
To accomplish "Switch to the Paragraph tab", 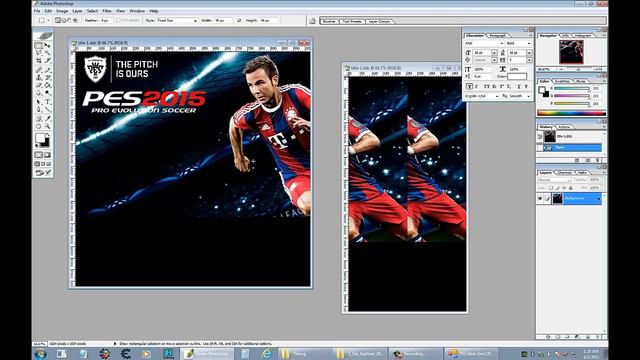I will 497,36.
